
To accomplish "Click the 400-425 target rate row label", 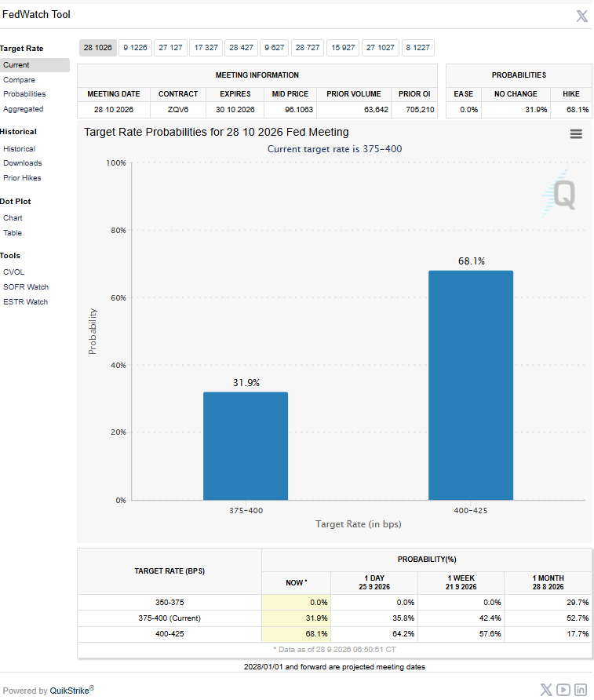I will pos(169,634).
